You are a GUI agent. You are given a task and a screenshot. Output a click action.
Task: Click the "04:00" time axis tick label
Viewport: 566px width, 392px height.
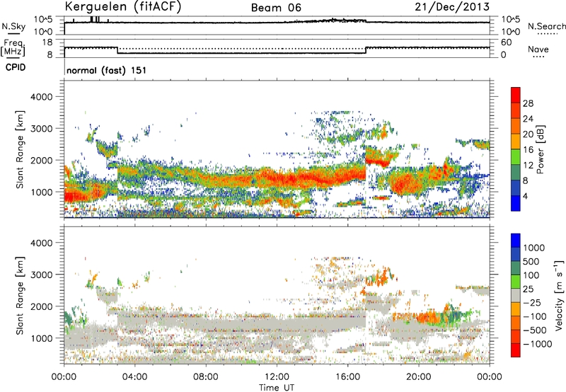pos(134,377)
